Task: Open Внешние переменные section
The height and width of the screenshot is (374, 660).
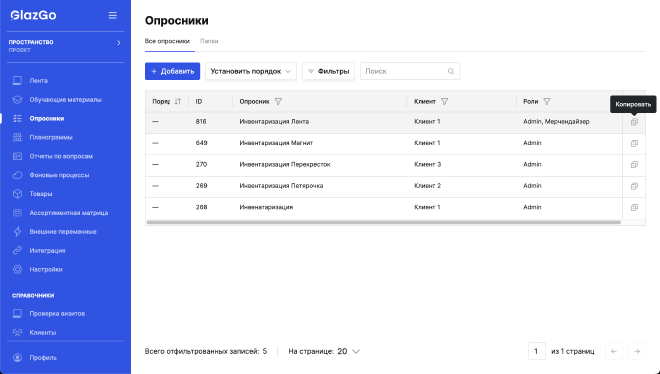Action: [x=63, y=232]
